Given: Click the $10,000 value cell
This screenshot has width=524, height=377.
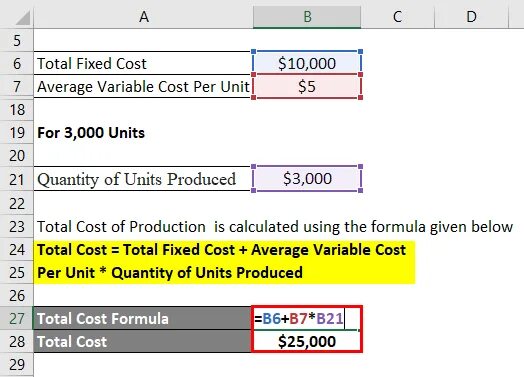Looking at the screenshot, I should [x=307, y=64].
